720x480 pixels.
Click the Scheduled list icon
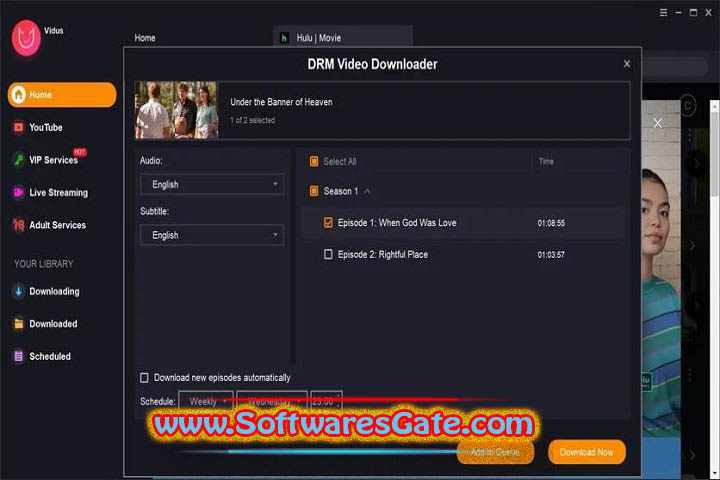19,356
